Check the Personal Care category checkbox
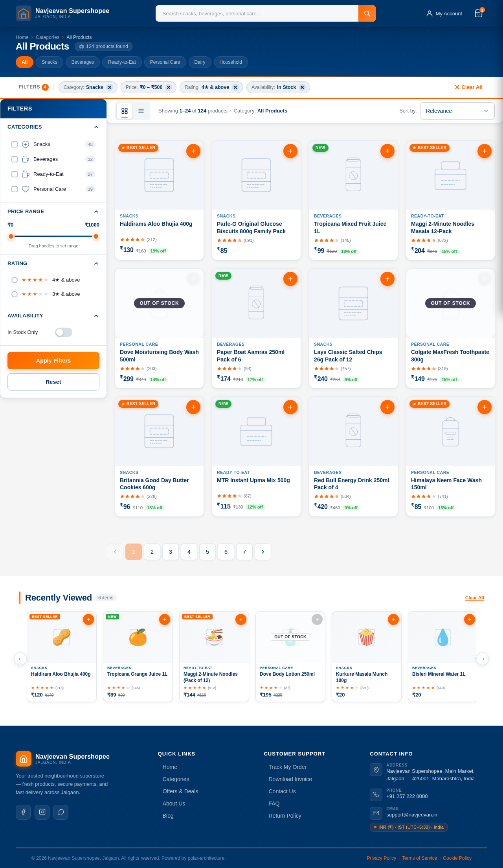 pyautogui.click(x=15, y=189)
